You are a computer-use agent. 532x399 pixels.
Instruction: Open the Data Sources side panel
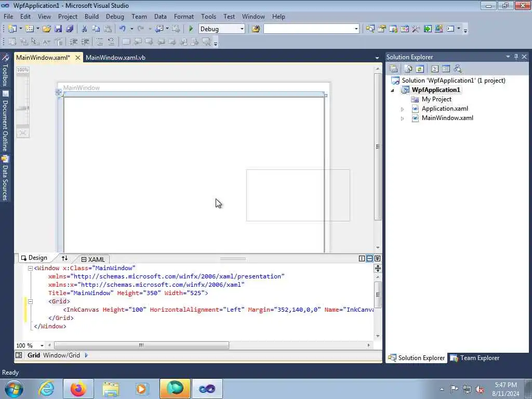point(5,178)
